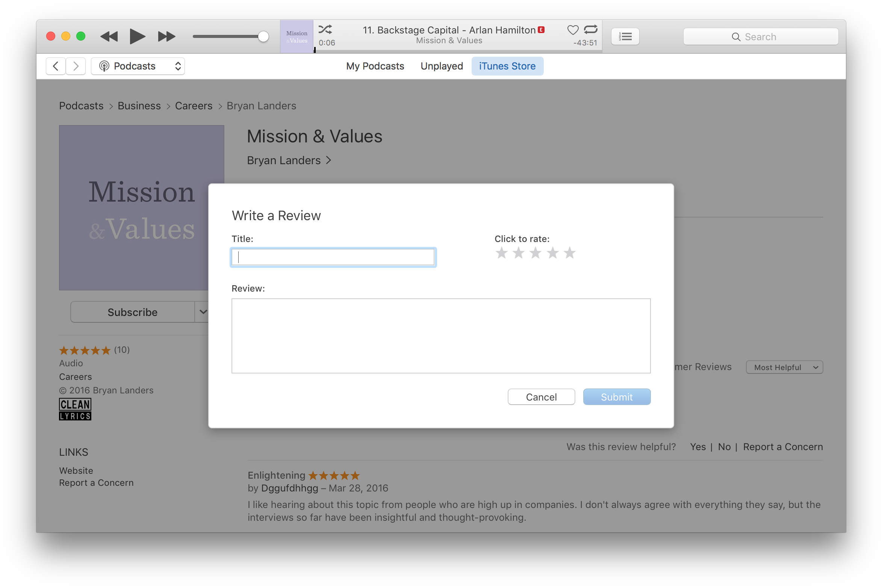Image resolution: width=882 pixels, height=588 pixels.
Task: Open the Up Next list button
Action: coord(625,36)
